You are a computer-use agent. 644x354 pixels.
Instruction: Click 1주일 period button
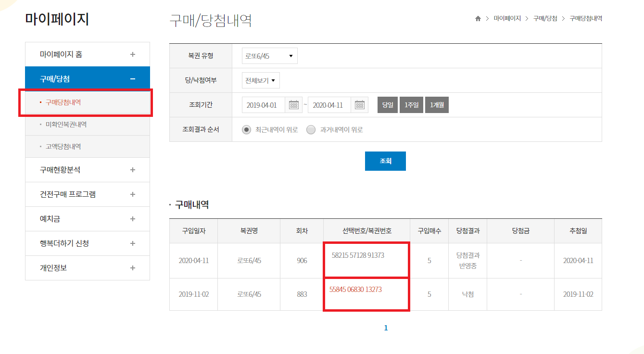coord(412,105)
